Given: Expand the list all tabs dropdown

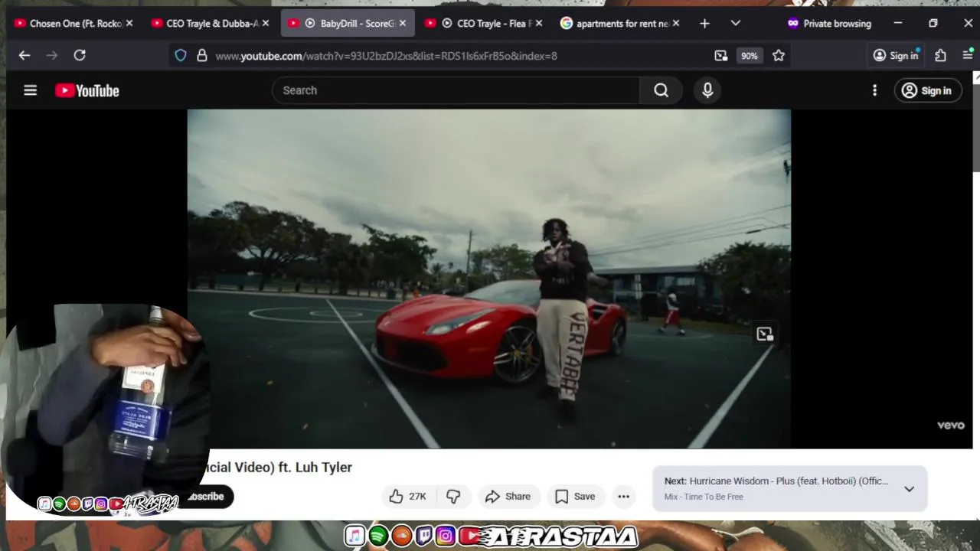Looking at the screenshot, I should pos(735,24).
